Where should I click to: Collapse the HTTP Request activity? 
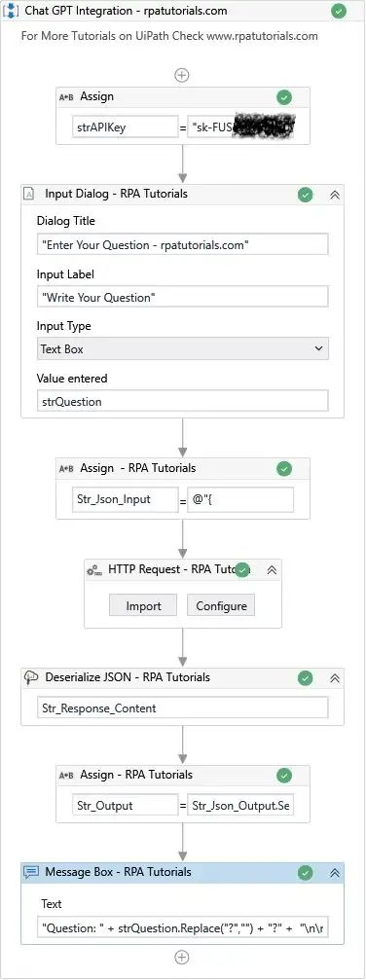(x=273, y=570)
